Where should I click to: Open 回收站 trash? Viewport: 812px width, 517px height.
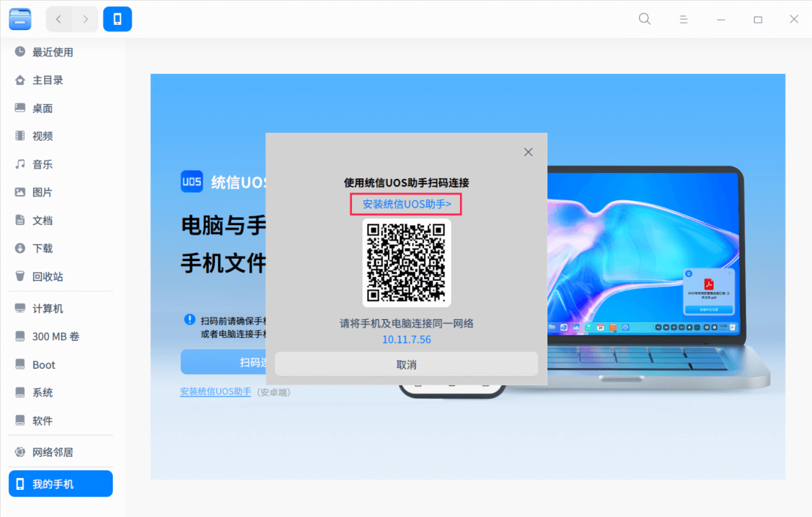tap(61, 276)
